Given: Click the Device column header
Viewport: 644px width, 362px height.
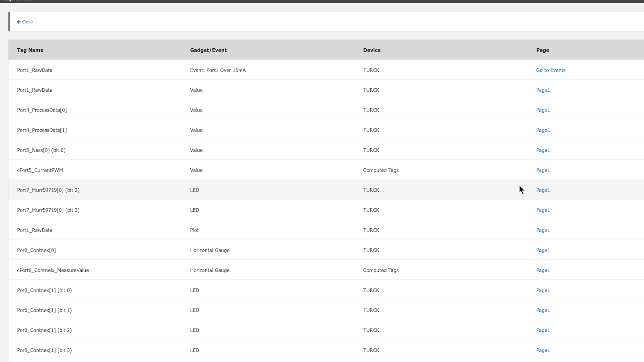Looking at the screenshot, I should (372, 50).
